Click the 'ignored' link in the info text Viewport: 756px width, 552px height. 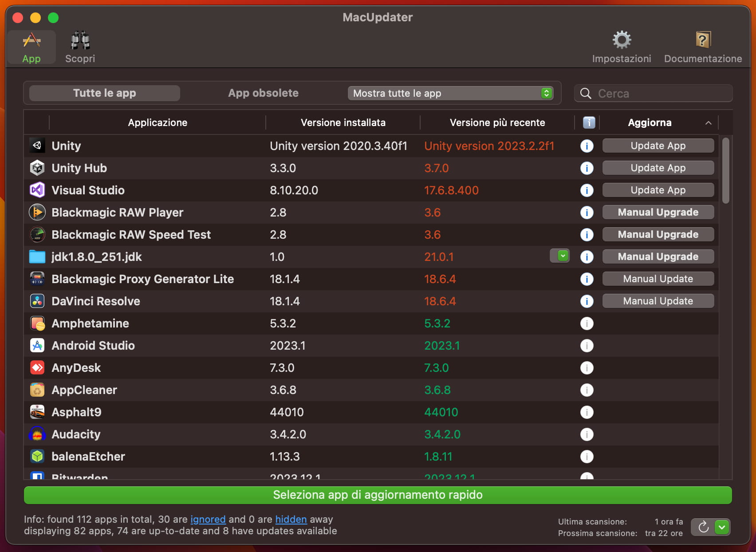click(x=208, y=519)
